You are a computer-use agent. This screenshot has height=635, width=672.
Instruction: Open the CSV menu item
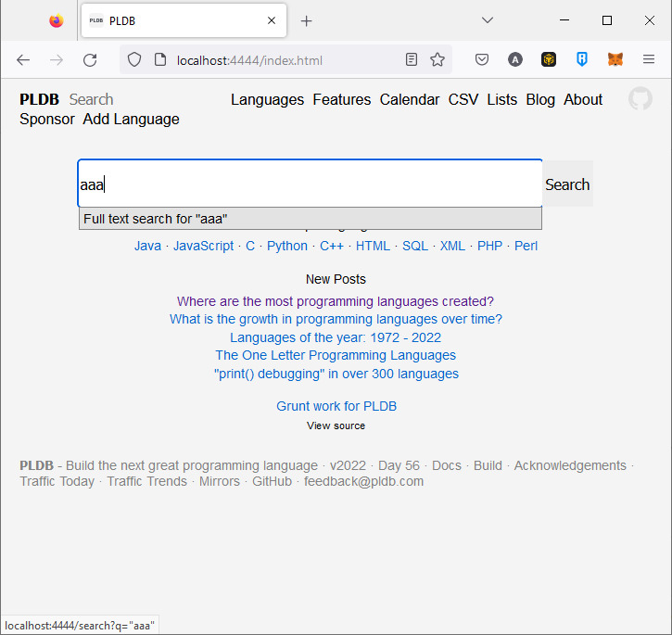463,99
